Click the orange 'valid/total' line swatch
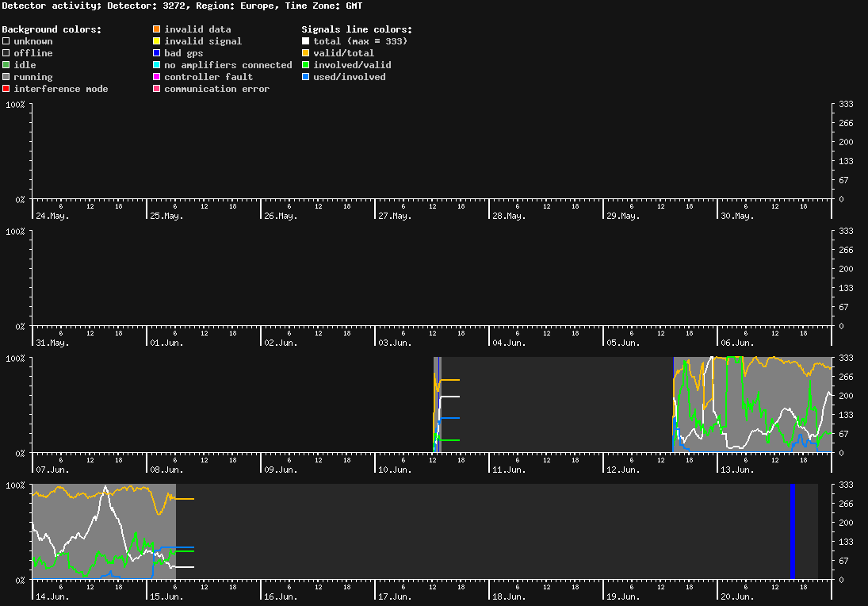868x606 pixels. click(x=305, y=53)
